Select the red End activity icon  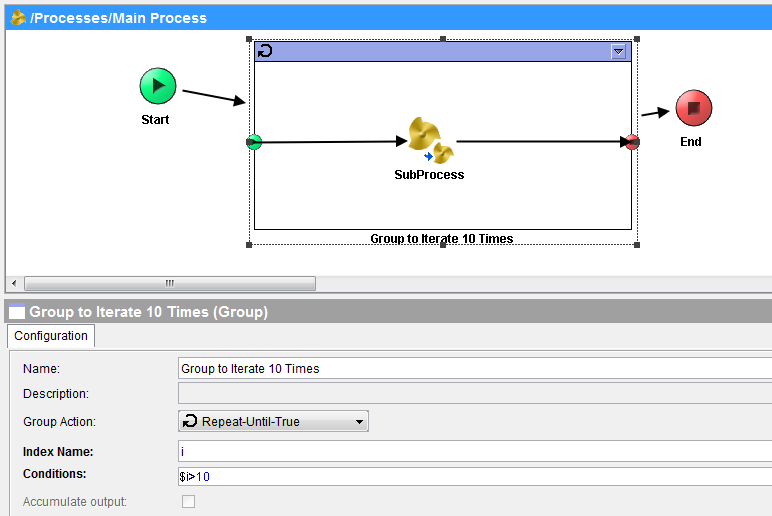694,108
